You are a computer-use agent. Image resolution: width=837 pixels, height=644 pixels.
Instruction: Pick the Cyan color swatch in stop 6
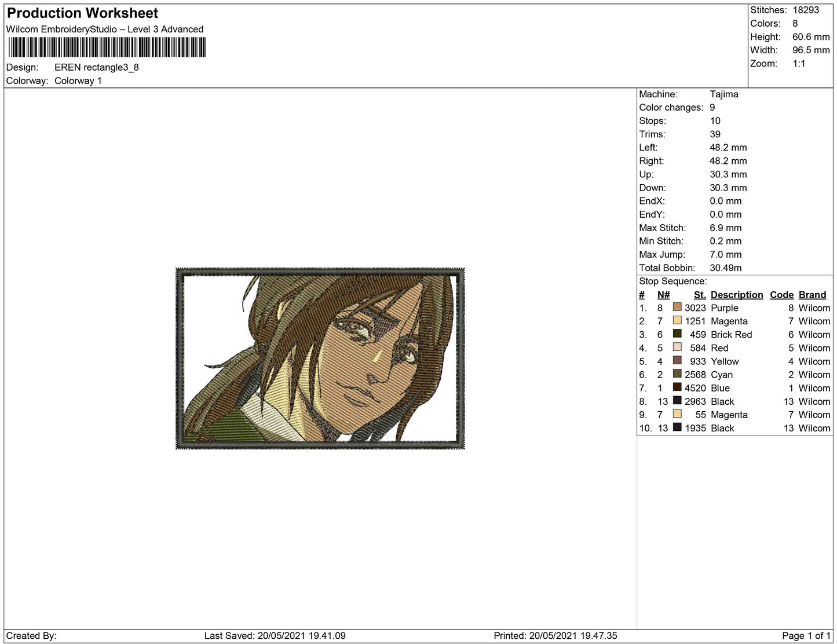[x=677, y=374]
